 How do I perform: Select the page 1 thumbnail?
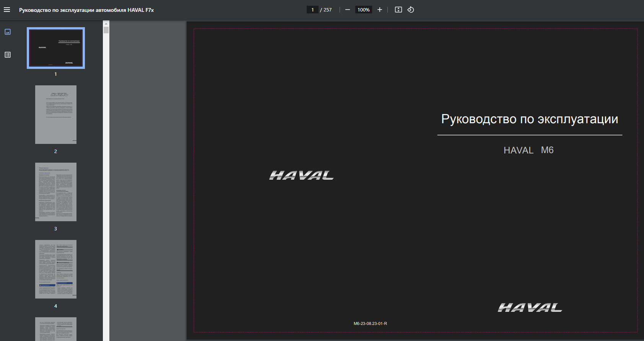click(56, 48)
